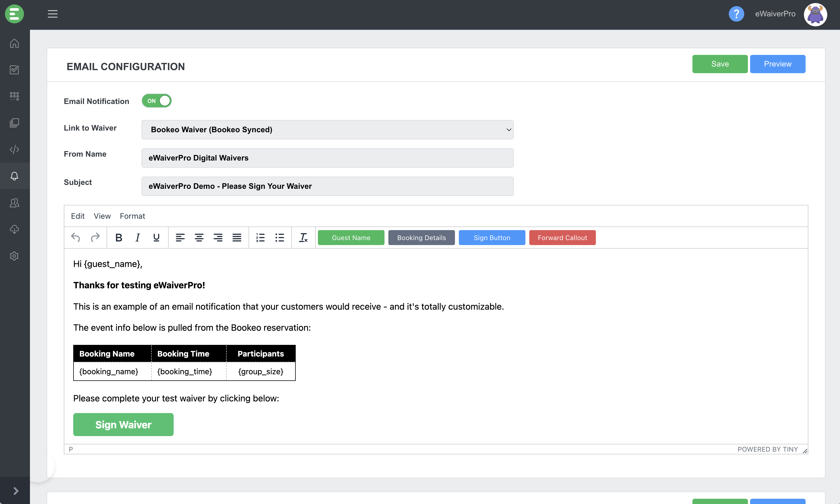The height and width of the screenshot is (504, 840).
Task: Expand the sidebar with bottom chevron
Action: tap(16, 491)
